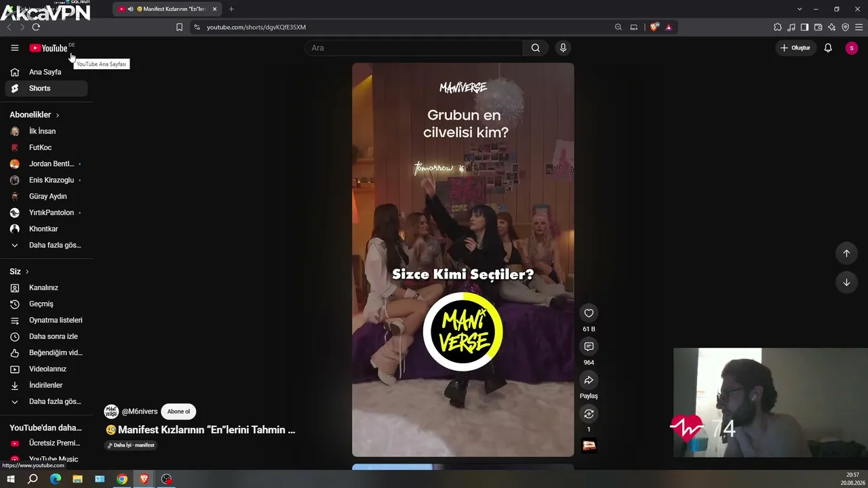The width and height of the screenshot is (868, 488).
Task: Open the Brave Wallet icon
Action: click(x=818, y=27)
